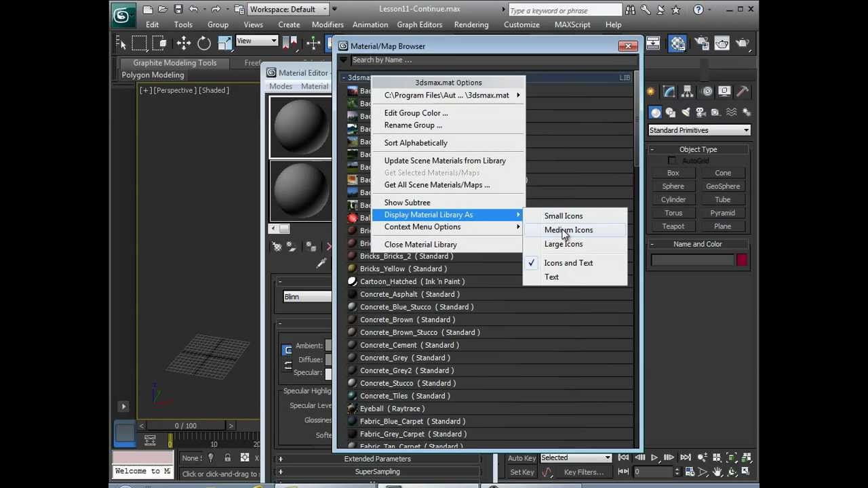Viewport: 868px width, 488px height.
Task: Open the View reference coordinate dropdown
Action: coord(256,41)
